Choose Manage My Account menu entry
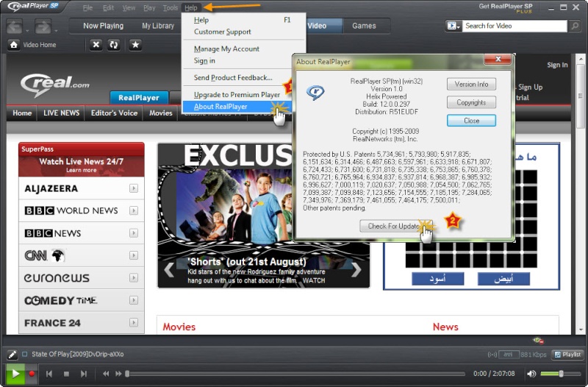Image resolution: width=588 pixels, height=387 pixels. click(244, 49)
